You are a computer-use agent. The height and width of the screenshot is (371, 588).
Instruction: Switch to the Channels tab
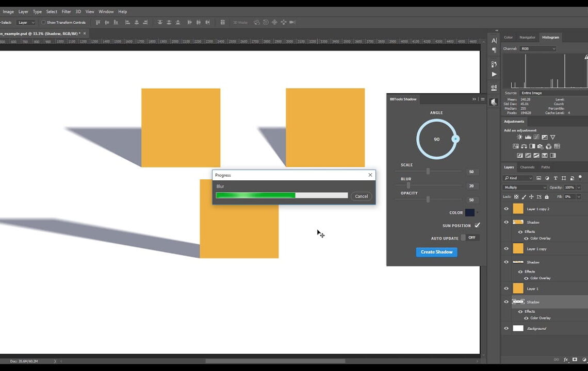pyautogui.click(x=528, y=167)
